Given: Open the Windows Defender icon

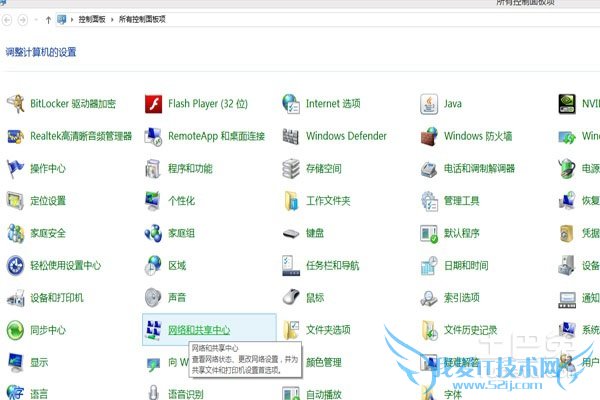Looking at the screenshot, I should pos(291,136).
